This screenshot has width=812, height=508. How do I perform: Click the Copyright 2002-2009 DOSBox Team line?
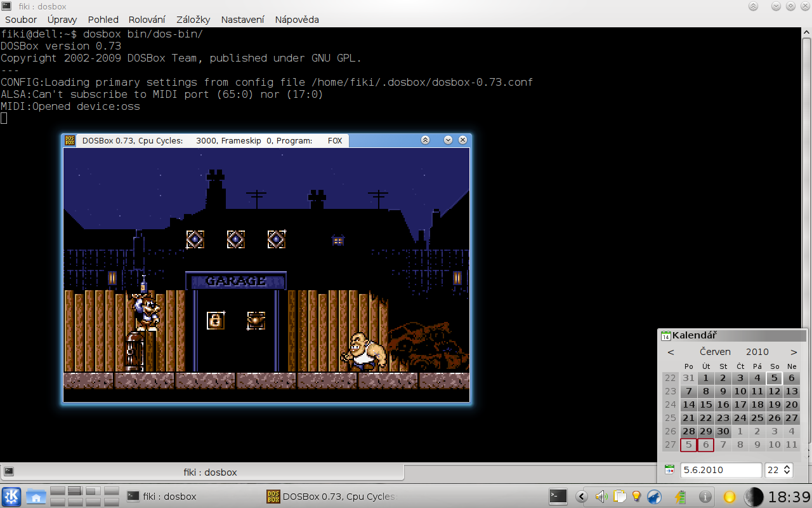tap(181, 58)
